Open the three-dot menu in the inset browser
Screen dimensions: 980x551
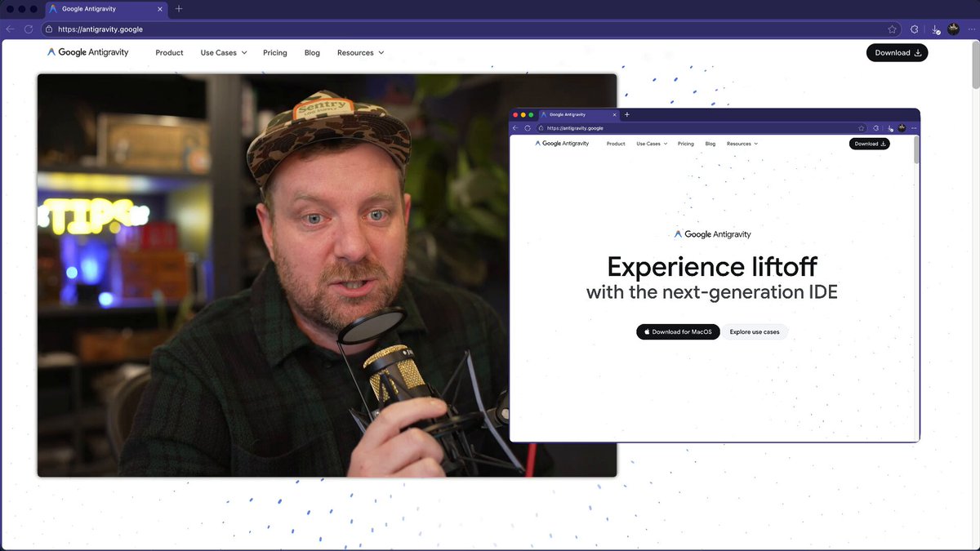click(914, 128)
